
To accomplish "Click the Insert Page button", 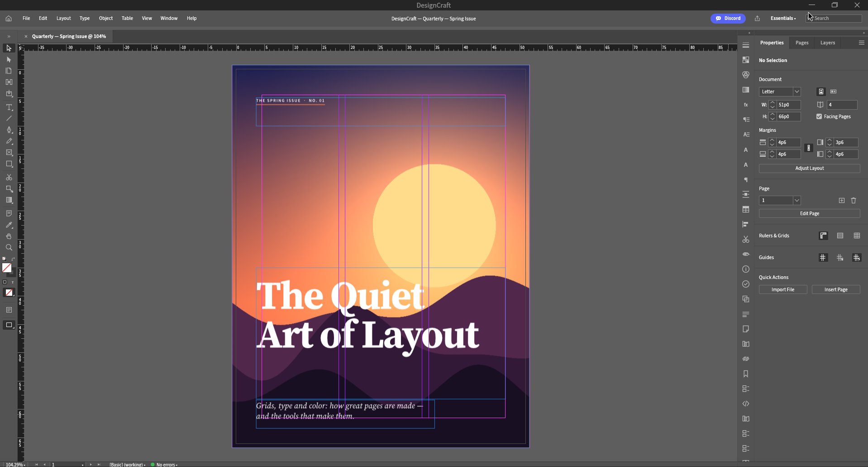I will [836, 289].
